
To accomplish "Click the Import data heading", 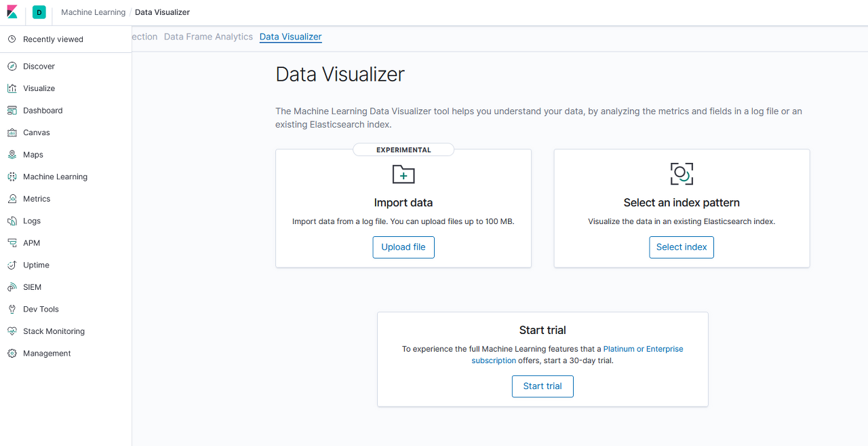I will [x=403, y=202].
